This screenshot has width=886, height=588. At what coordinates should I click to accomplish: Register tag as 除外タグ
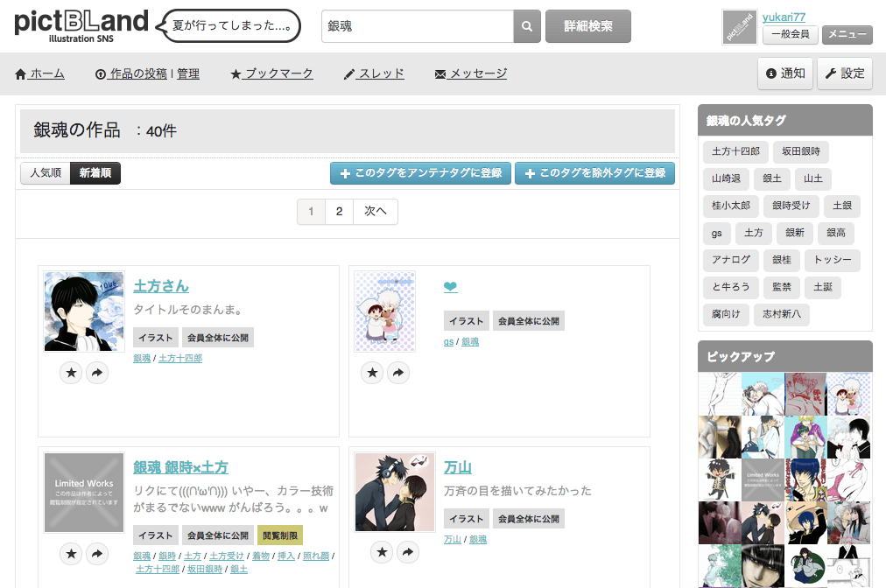595,173
